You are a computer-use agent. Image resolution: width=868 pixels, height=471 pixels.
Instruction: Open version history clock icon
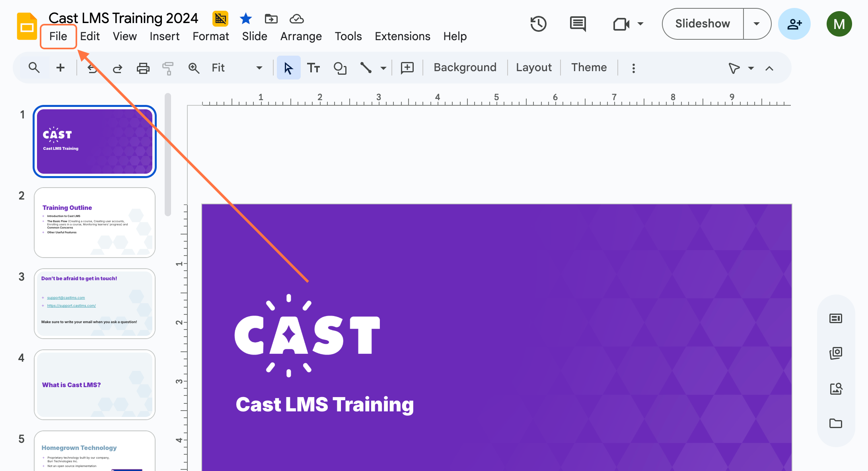[538, 24]
